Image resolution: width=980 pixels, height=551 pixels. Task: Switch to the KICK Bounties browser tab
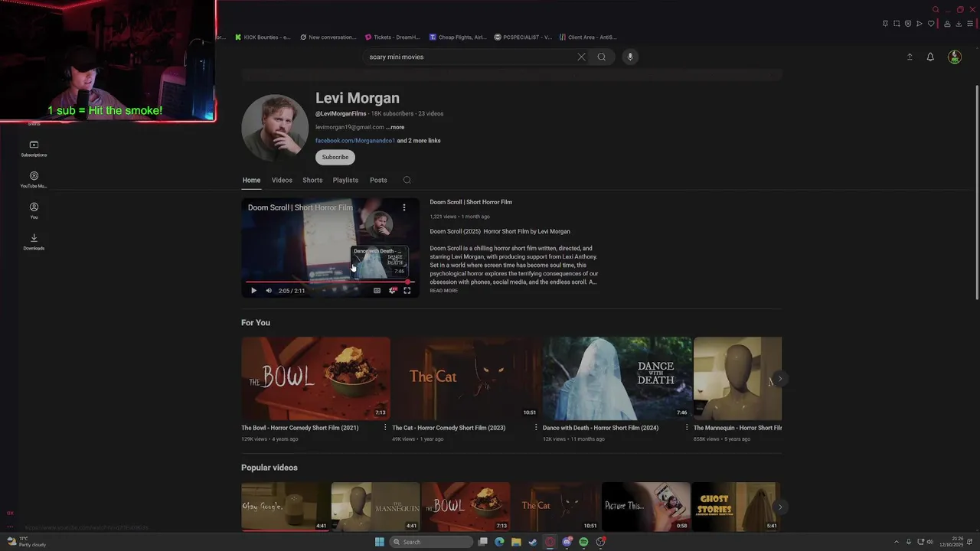262,37
